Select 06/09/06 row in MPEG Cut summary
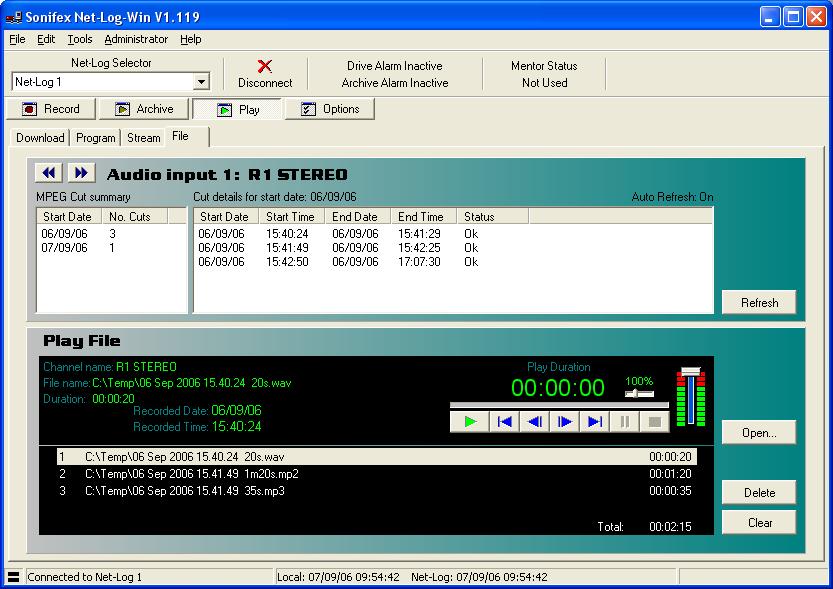833x589 pixels. [111, 234]
